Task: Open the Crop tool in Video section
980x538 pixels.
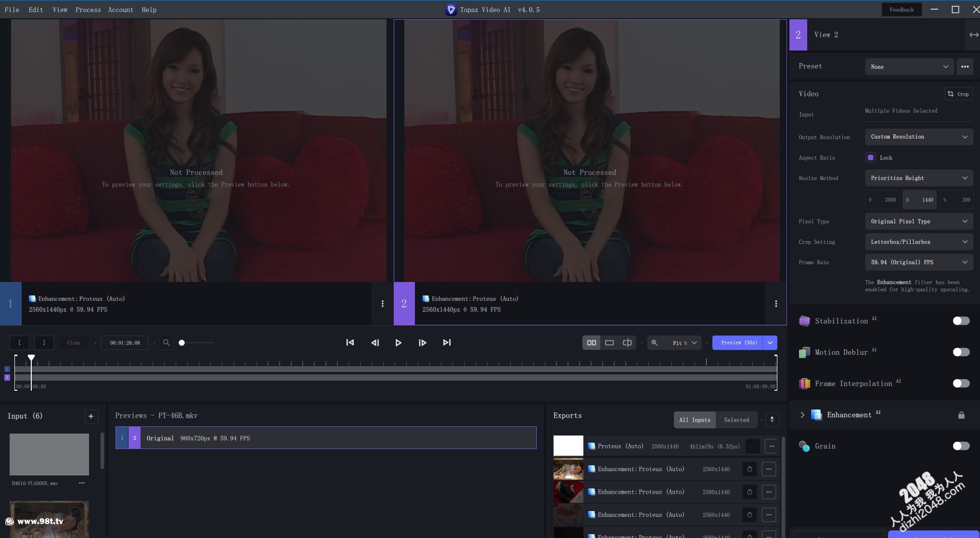Action: (958, 94)
